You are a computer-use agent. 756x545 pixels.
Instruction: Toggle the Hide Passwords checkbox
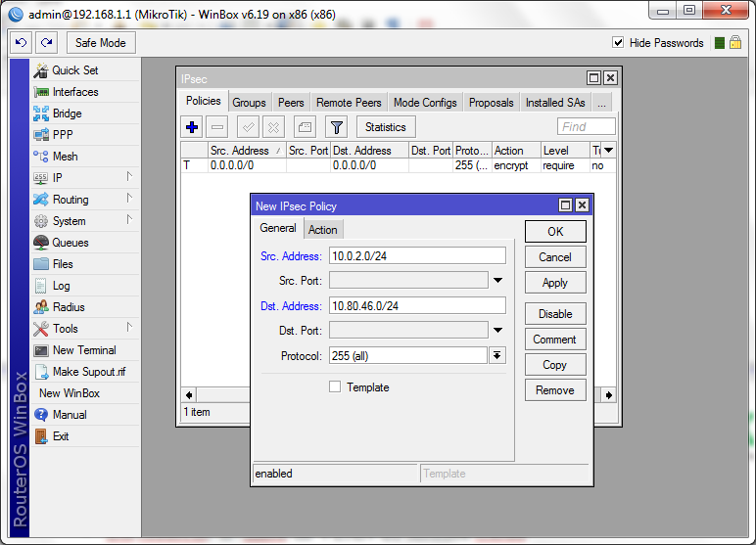click(618, 42)
